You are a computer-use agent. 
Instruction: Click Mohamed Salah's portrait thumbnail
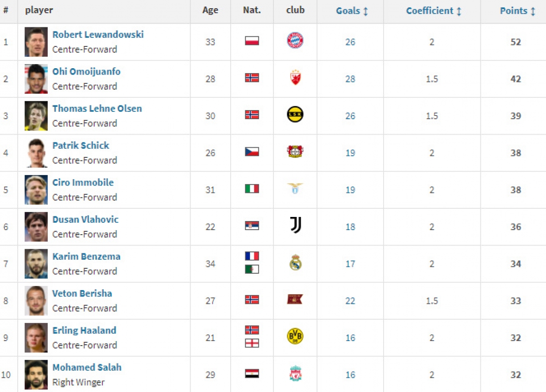(x=36, y=374)
